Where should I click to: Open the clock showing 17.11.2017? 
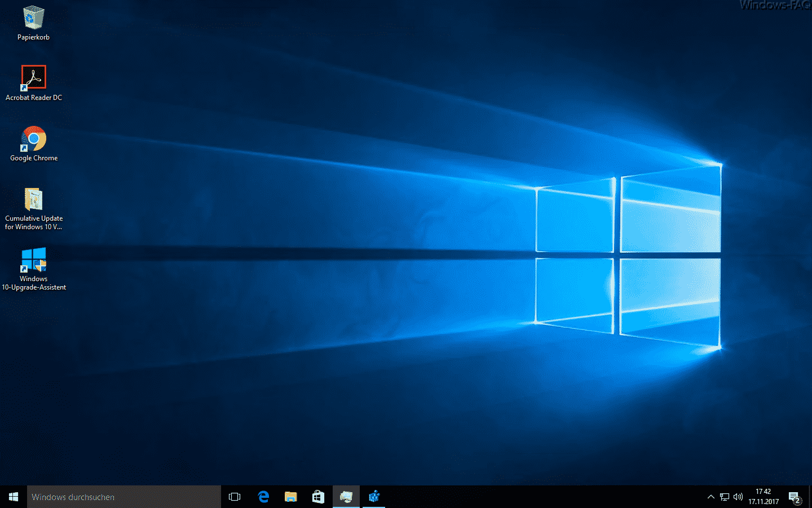764,497
